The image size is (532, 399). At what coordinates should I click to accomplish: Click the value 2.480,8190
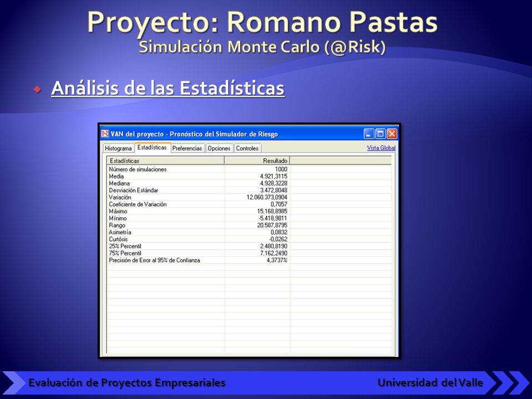click(x=273, y=246)
